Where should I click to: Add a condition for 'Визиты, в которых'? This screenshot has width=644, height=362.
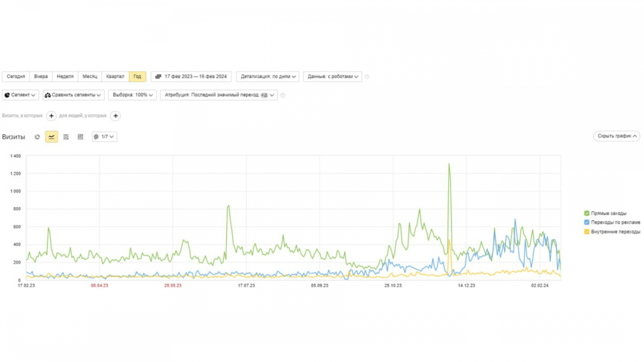pos(52,116)
